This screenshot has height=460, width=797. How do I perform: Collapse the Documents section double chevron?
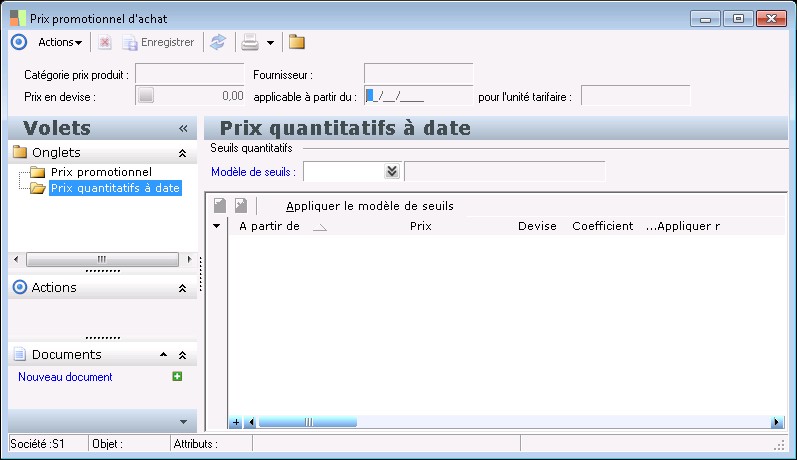[x=182, y=355]
